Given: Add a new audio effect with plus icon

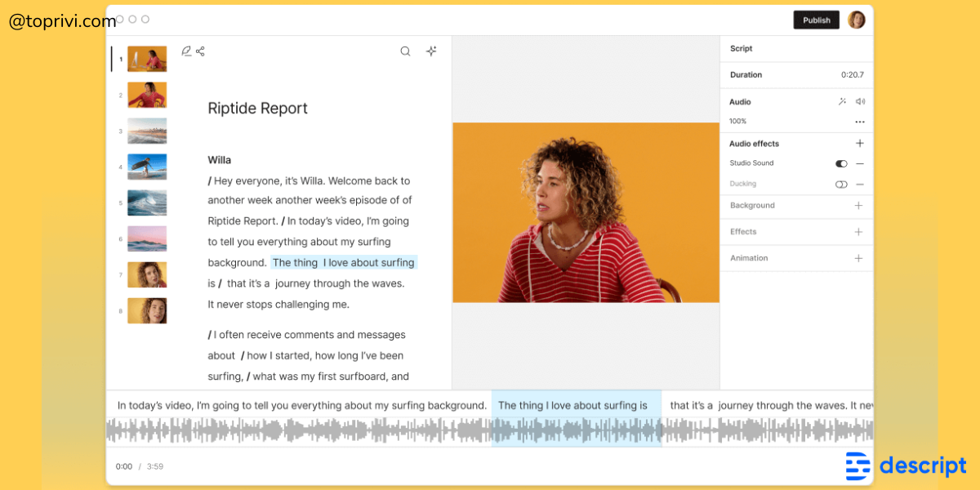Looking at the screenshot, I should (x=859, y=143).
